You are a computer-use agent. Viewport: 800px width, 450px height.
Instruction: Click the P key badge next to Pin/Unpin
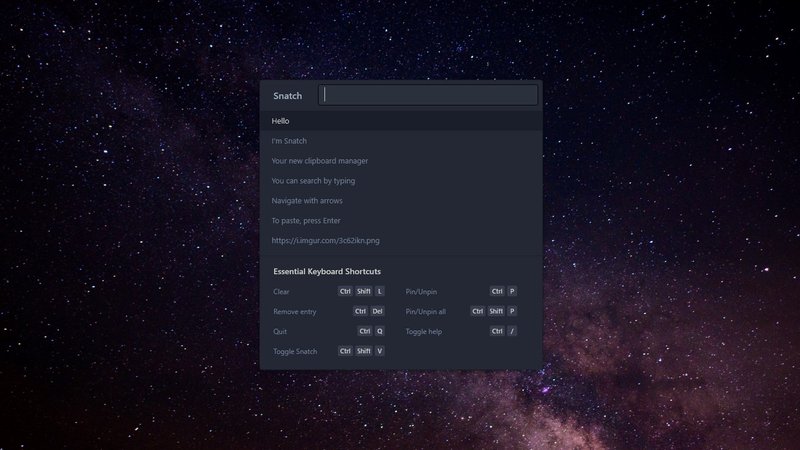(x=512, y=291)
